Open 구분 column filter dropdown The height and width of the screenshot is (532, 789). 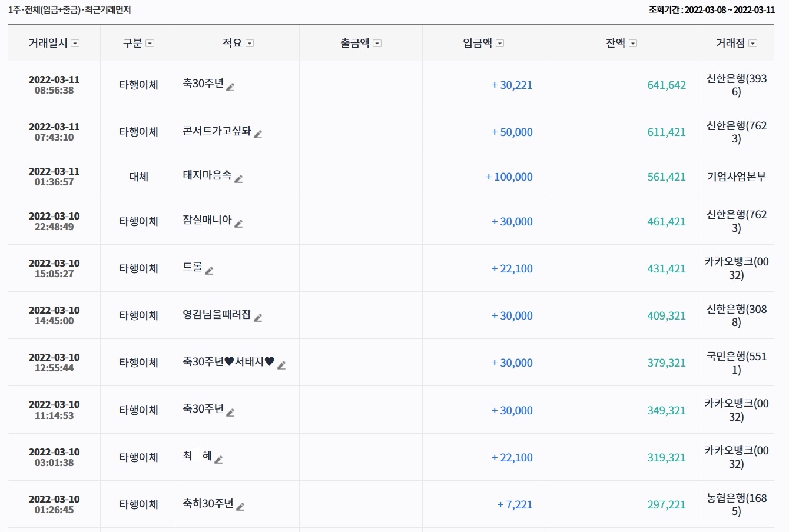point(150,44)
